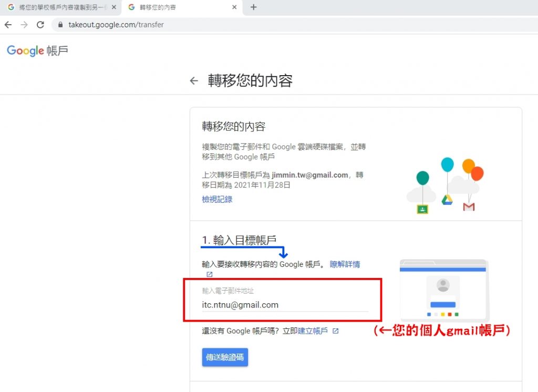Click the Google Drive icon in the illustration
538x392 pixels.
(447, 200)
